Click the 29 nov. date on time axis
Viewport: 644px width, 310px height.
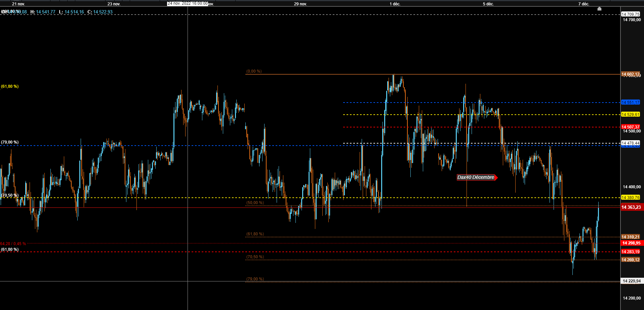tap(300, 4)
